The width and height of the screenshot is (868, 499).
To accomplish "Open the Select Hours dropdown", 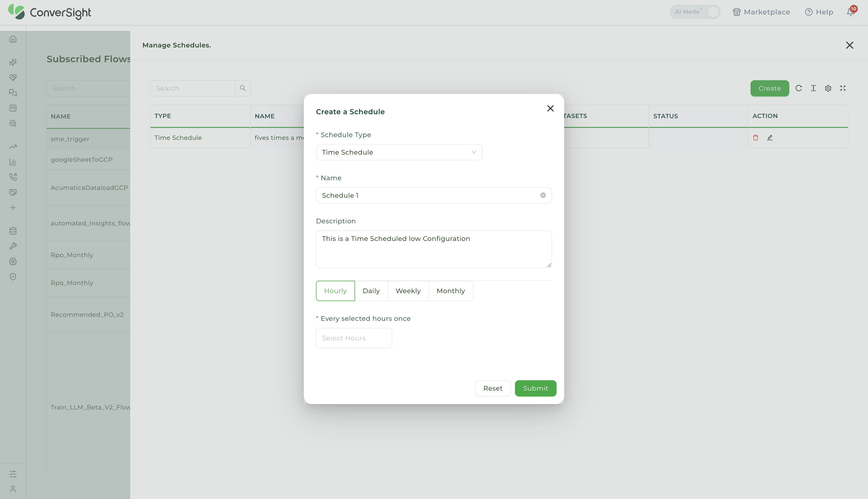I will (x=354, y=338).
